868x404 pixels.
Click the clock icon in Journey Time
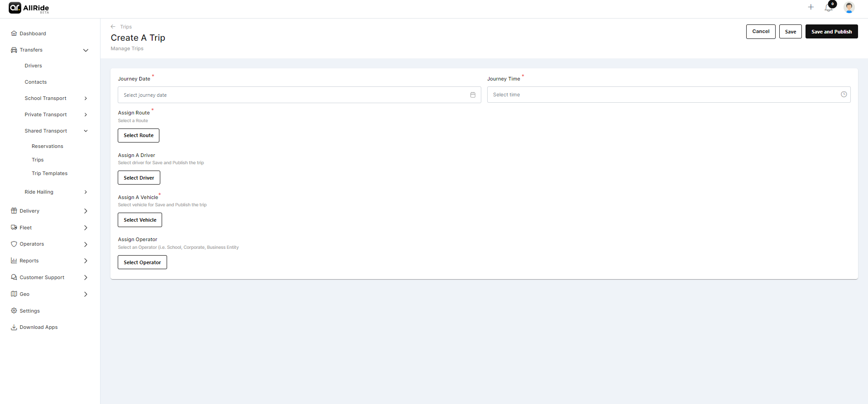click(x=844, y=95)
